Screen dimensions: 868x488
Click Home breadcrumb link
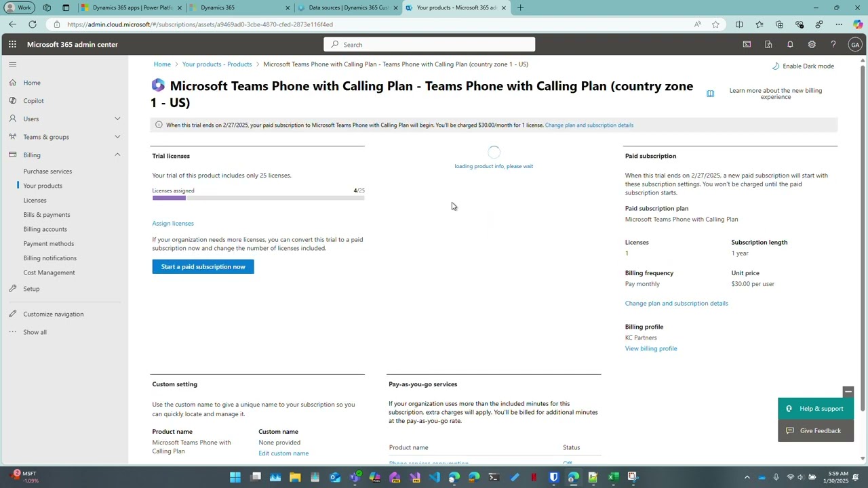(x=162, y=64)
